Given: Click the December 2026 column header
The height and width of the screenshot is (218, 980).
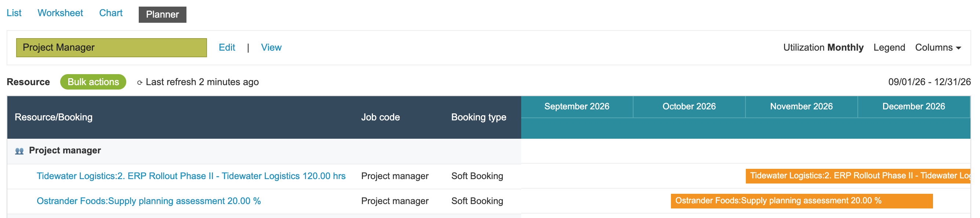Looking at the screenshot, I should [914, 106].
